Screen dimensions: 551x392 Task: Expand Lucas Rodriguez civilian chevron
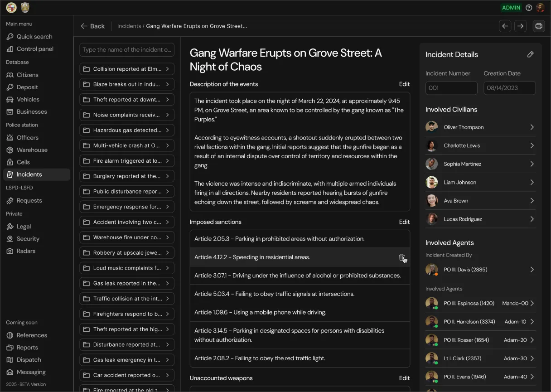tap(532, 219)
